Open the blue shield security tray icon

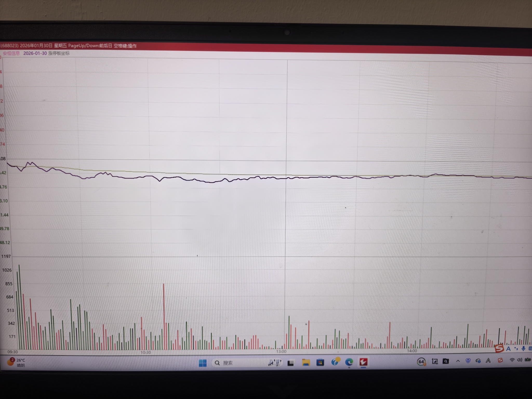pos(468,361)
